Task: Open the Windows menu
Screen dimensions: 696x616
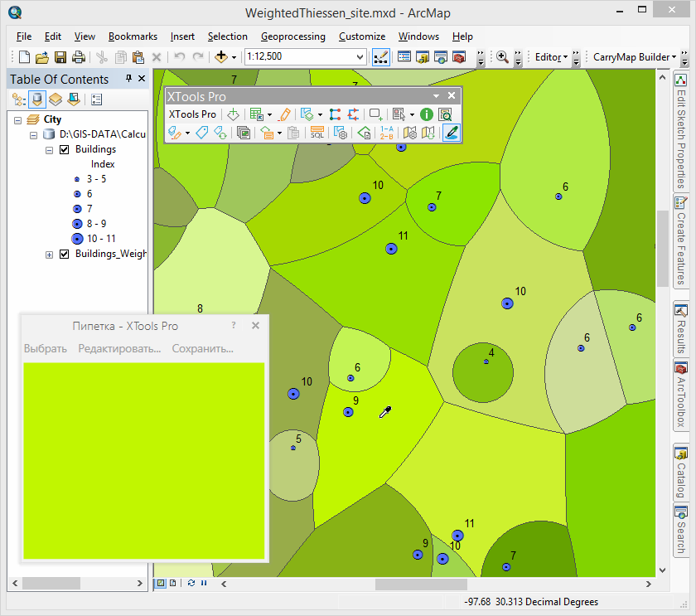Action: (418, 36)
